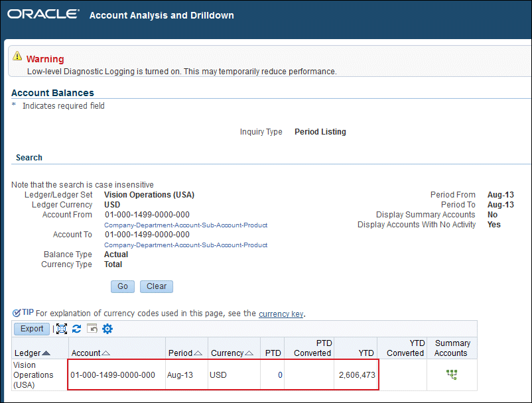The width and height of the screenshot is (532, 403).
Task: Click segment hint under Account To
Action: (186, 245)
